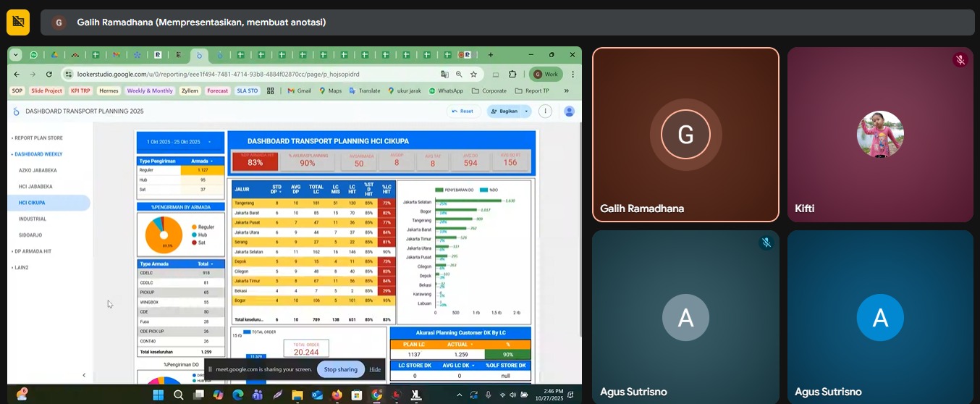980x404 pixels.
Task: Open the Gmail bookmark in the bookmarks bar
Action: coord(300,91)
